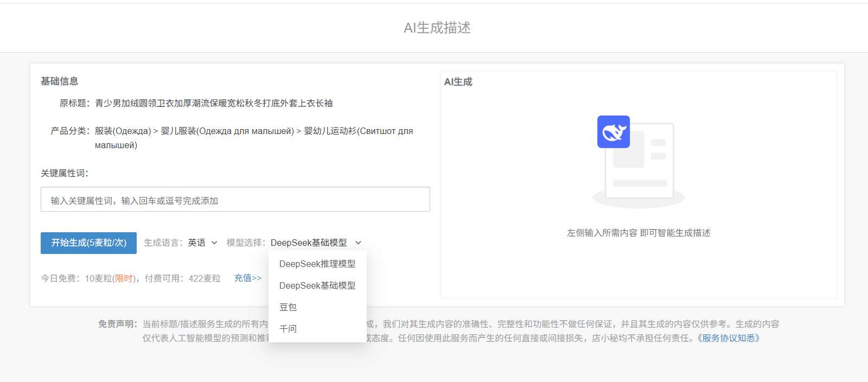Open the 《服务协议知悉》 link
Image resolution: width=868 pixels, height=382 pixels.
[x=729, y=338]
